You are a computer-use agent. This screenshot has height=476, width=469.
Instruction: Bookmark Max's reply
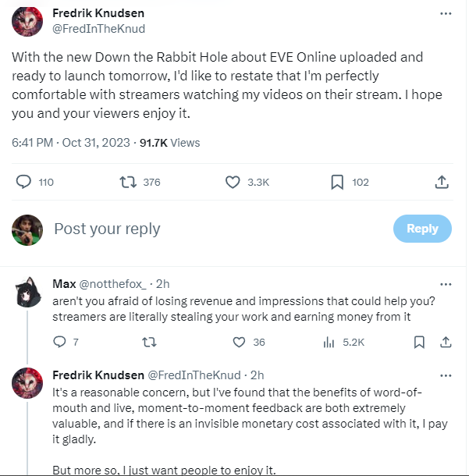tap(419, 342)
